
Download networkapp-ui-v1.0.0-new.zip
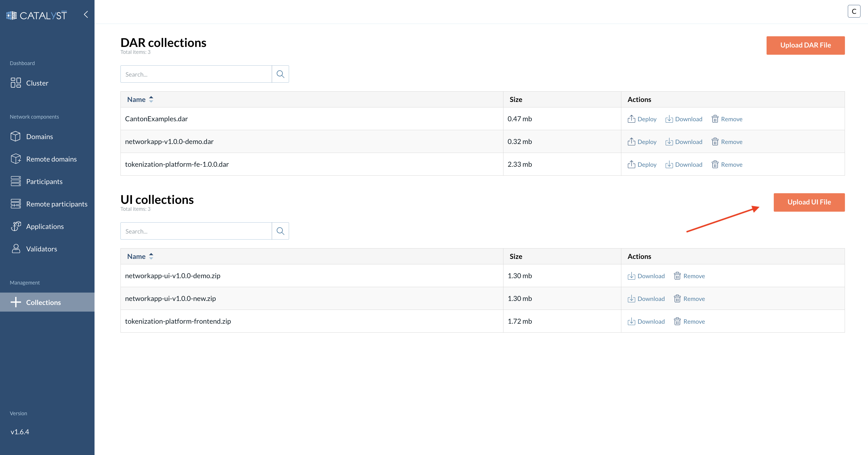(x=646, y=298)
